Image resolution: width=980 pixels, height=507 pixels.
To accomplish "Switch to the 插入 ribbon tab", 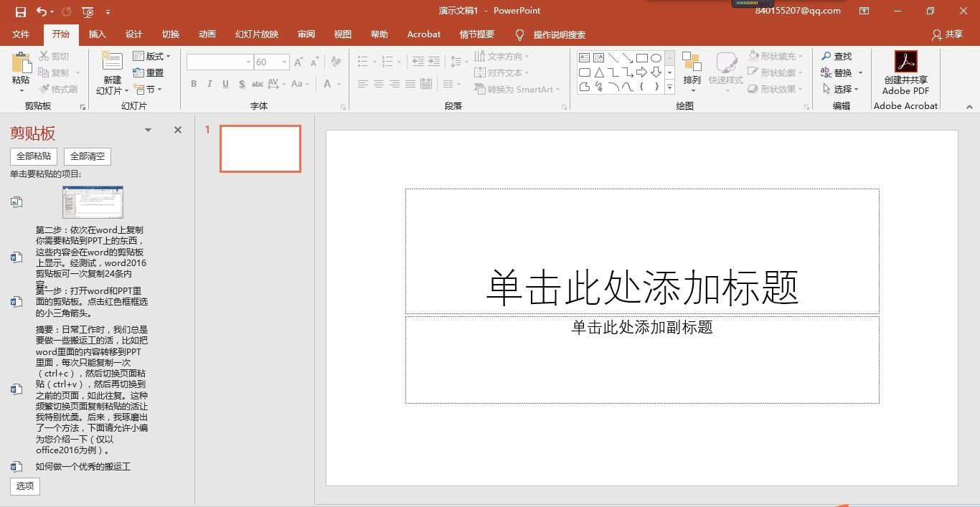I will 98,34.
